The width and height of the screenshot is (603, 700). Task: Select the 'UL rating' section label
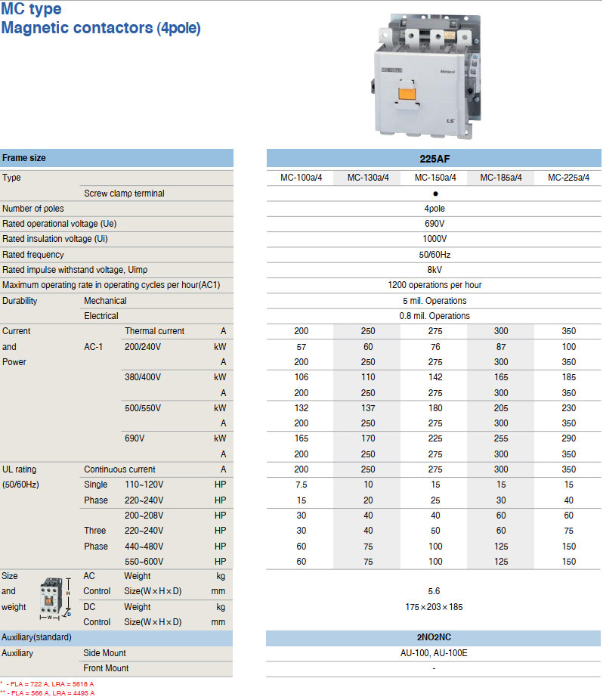pos(19,469)
